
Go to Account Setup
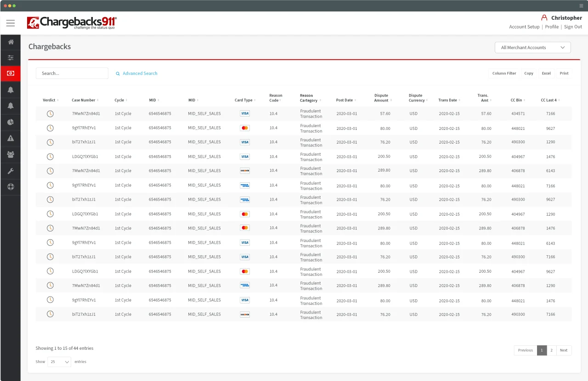click(x=524, y=27)
